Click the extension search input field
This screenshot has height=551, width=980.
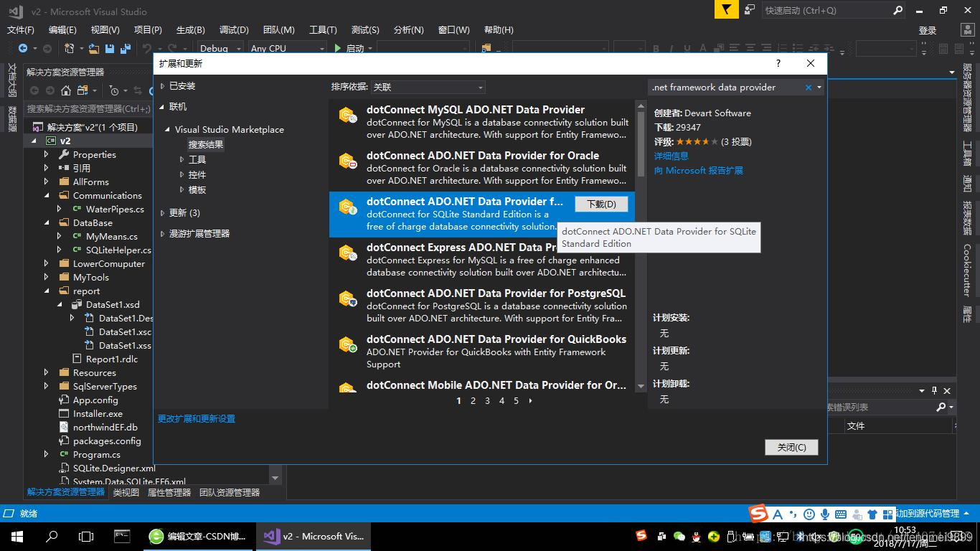click(726, 87)
